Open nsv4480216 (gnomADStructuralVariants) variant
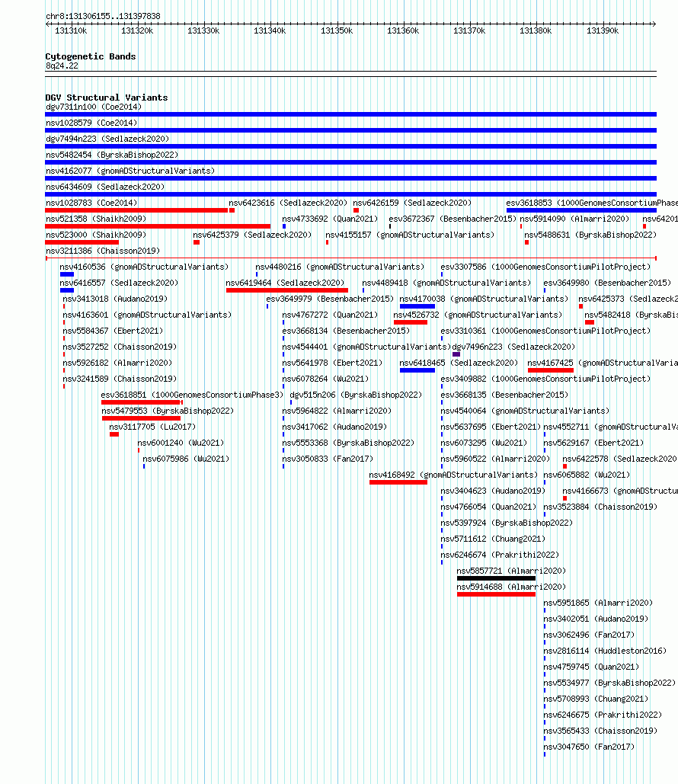The width and height of the screenshot is (678, 784). 340,267
